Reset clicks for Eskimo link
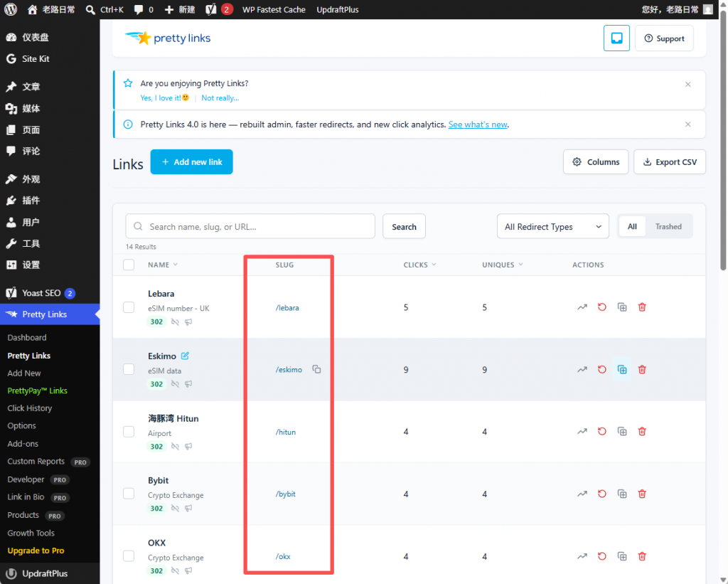 (x=602, y=369)
